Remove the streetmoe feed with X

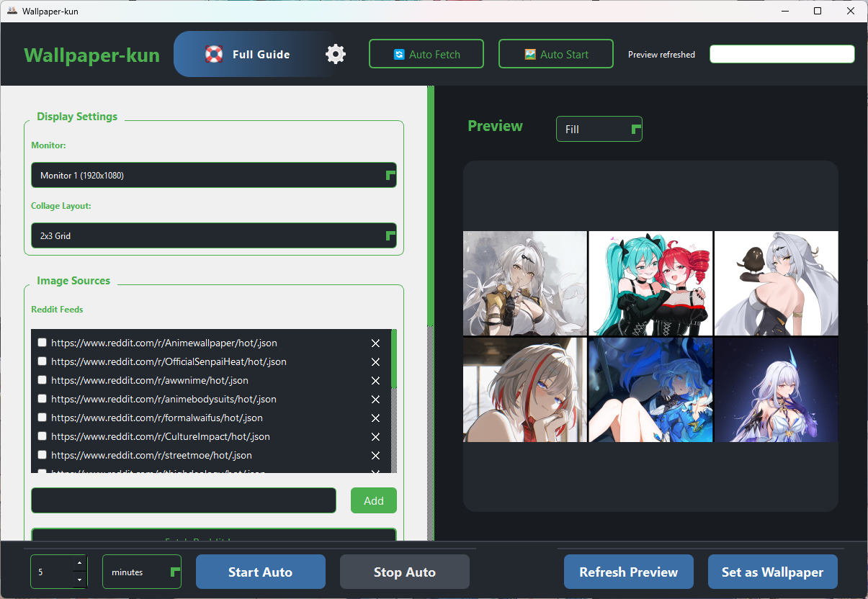pyautogui.click(x=375, y=456)
